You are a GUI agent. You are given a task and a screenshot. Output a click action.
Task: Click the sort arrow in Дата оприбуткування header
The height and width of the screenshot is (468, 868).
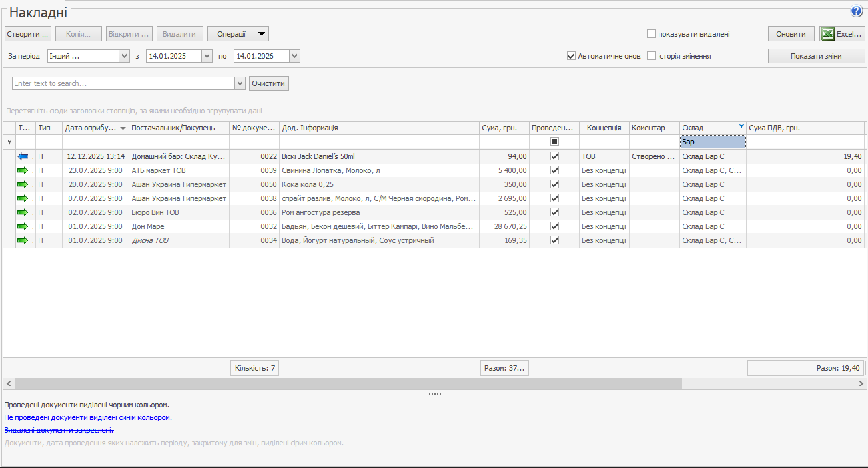pyautogui.click(x=123, y=128)
